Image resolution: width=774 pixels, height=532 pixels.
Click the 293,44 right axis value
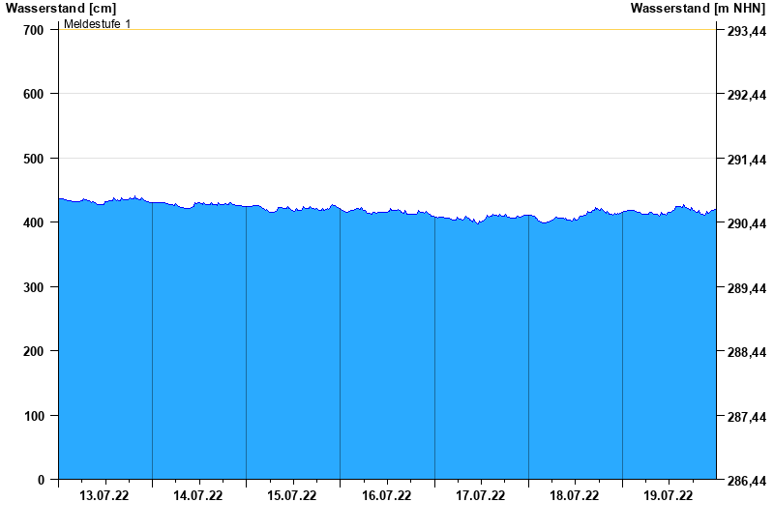(746, 31)
